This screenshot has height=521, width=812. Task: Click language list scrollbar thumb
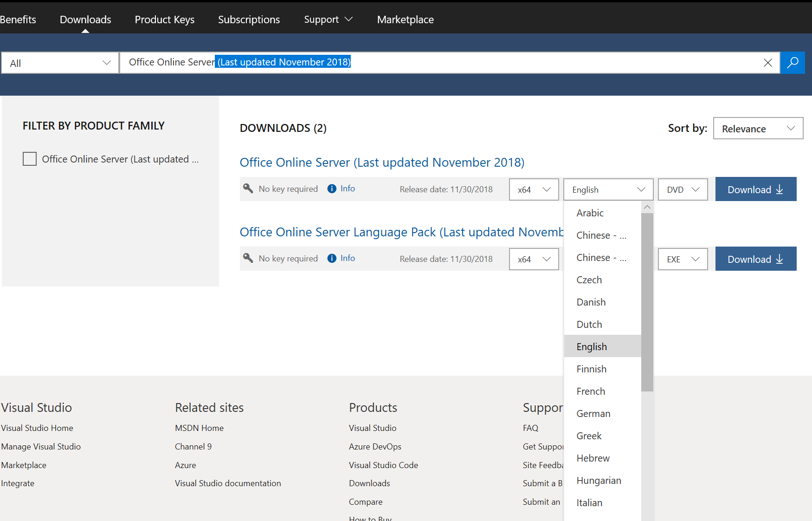point(647,302)
